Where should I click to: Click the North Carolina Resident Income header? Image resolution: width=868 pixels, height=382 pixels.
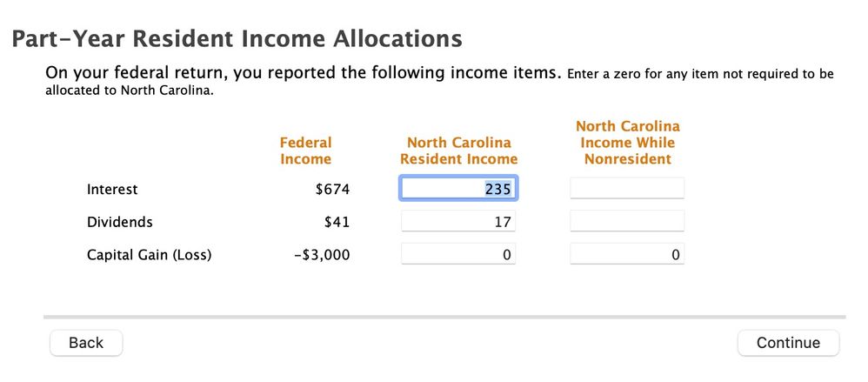click(x=459, y=151)
